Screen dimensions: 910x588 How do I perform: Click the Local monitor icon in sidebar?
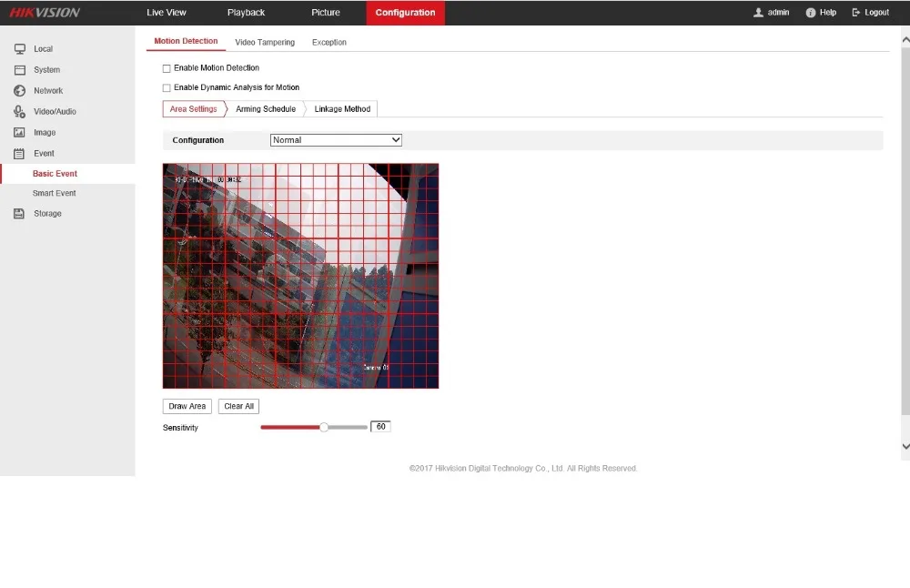point(20,49)
